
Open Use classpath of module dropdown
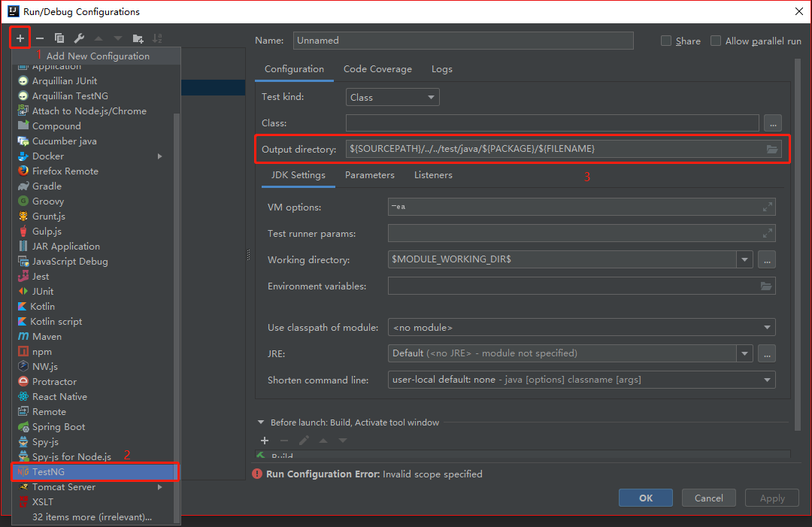581,327
